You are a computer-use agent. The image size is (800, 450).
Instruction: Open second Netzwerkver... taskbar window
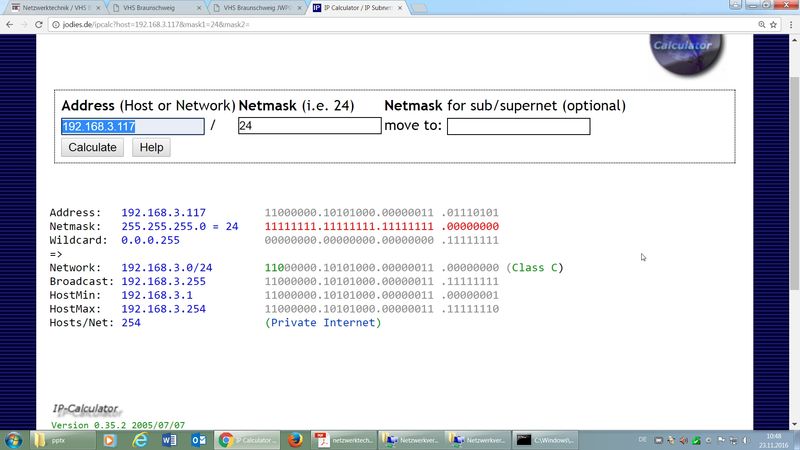478,440
